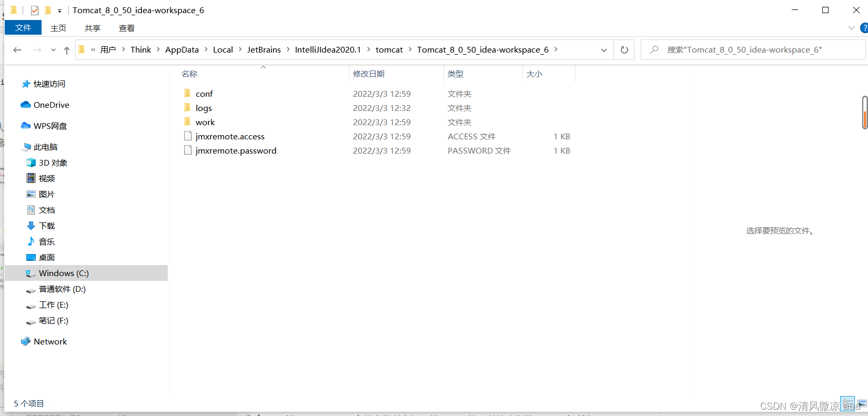
Task: Select 此电脑 in navigation pane
Action: coord(46,147)
